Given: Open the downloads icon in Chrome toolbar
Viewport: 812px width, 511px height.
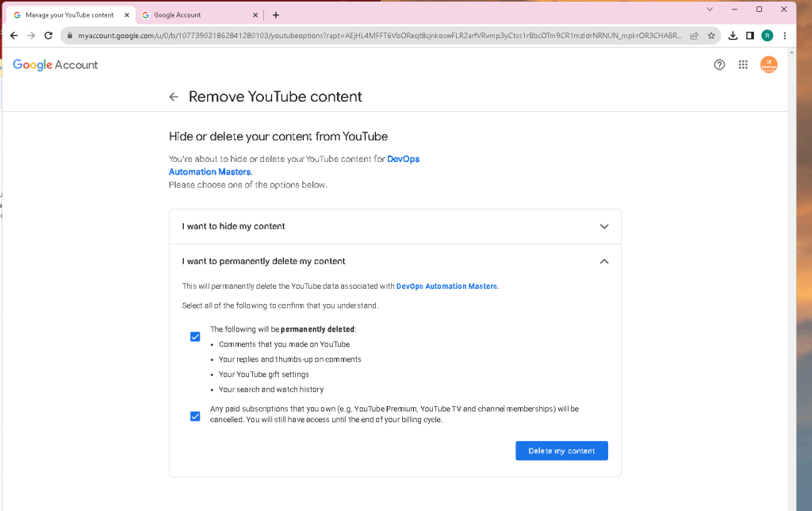Looking at the screenshot, I should tap(733, 35).
